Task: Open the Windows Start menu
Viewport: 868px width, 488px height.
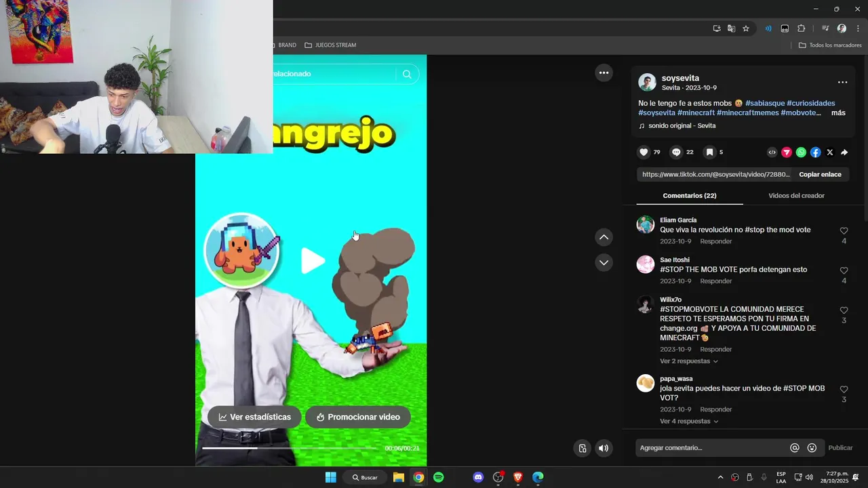Action: 330,477
